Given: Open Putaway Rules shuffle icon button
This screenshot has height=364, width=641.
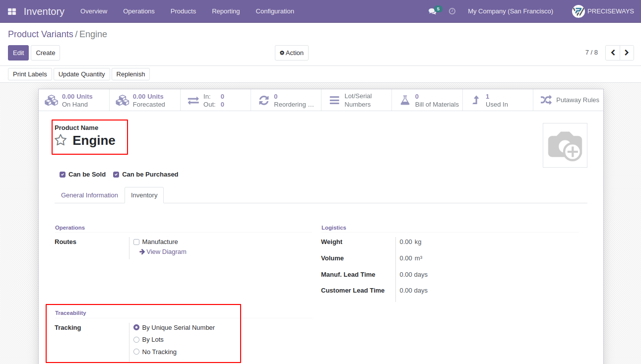Looking at the screenshot, I should point(568,100).
